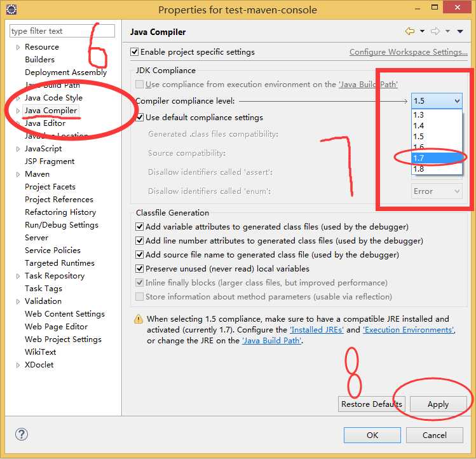Select Service Policies in the tree
This screenshot has height=459, width=476.
pyautogui.click(x=53, y=250)
